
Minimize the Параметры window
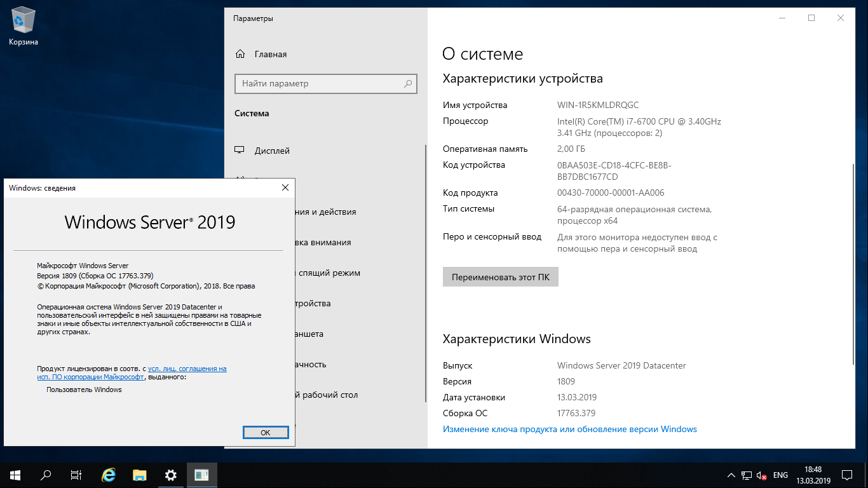coord(782,18)
